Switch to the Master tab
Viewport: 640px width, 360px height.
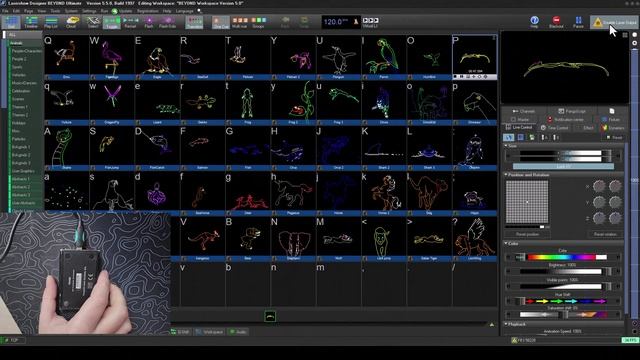(x=520, y=120)
